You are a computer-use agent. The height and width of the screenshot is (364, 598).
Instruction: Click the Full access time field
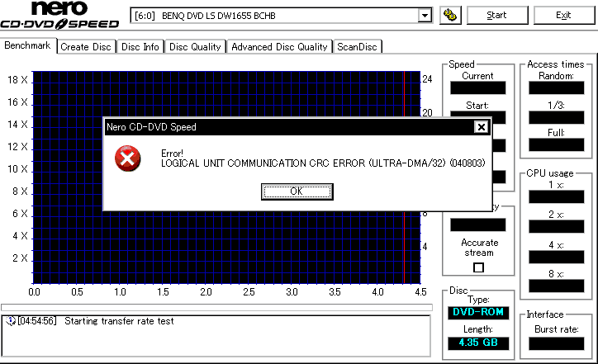pos(557,144)
